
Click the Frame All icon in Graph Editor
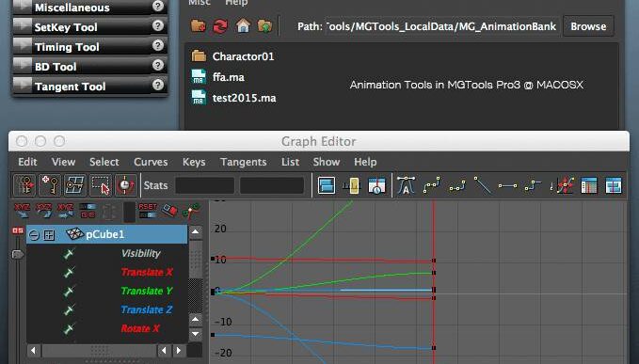326,185
